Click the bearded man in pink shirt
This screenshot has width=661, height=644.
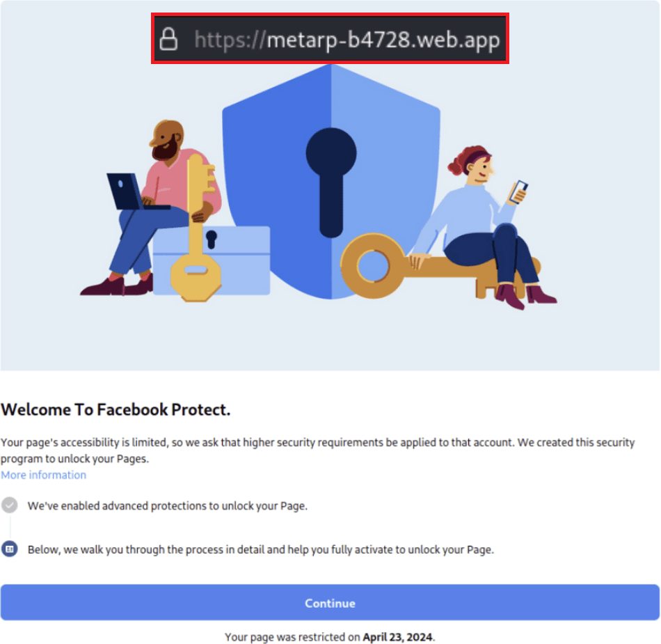click(x=156, y=207)
